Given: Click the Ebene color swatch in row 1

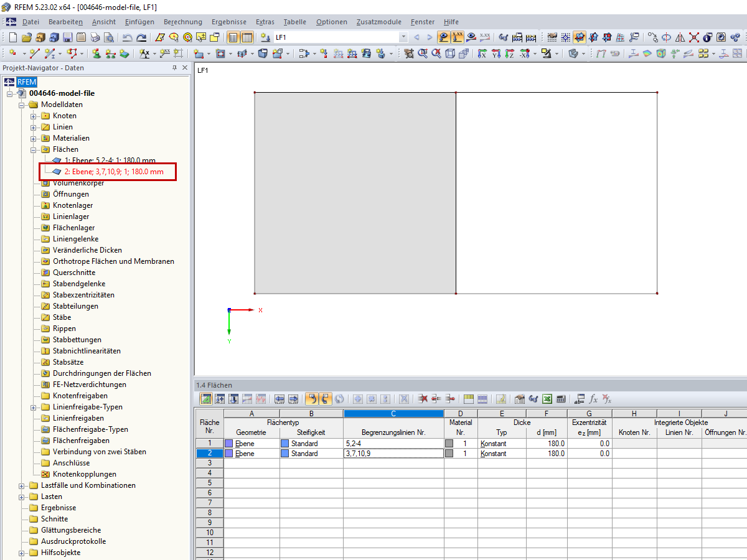Looking at the screenshot, I should click(228, 444).
